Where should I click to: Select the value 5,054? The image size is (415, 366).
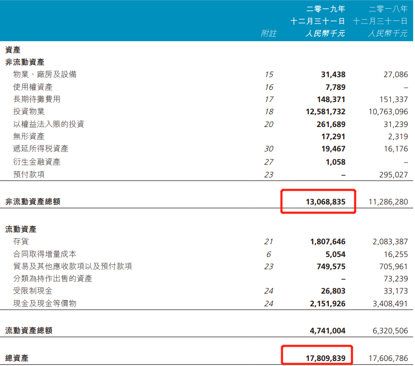click(x=335, y=255)
